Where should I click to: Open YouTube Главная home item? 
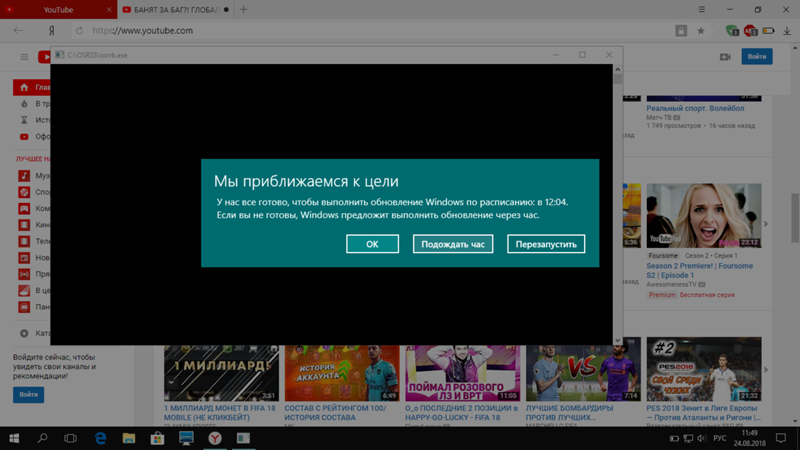click(32, 87)
